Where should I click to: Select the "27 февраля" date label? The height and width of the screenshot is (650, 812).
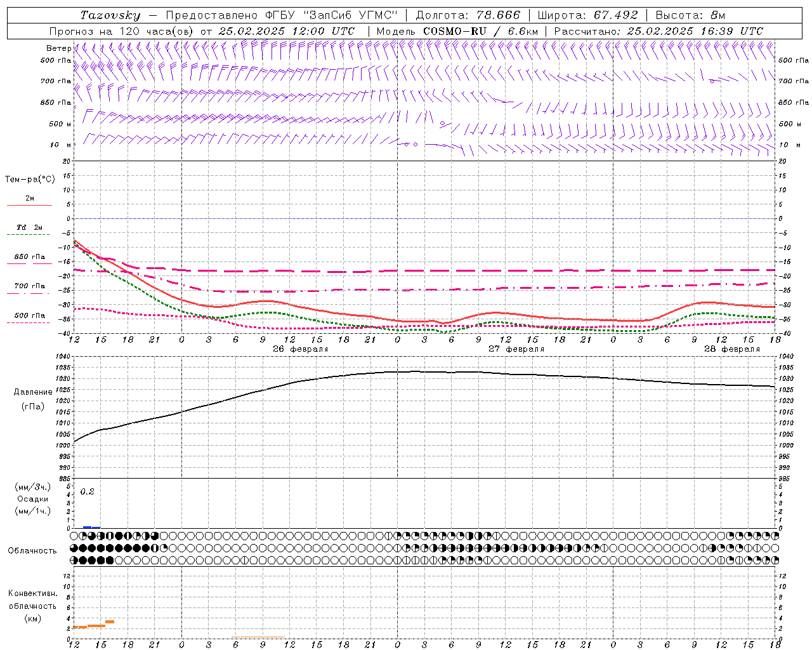tap(516, 349)
